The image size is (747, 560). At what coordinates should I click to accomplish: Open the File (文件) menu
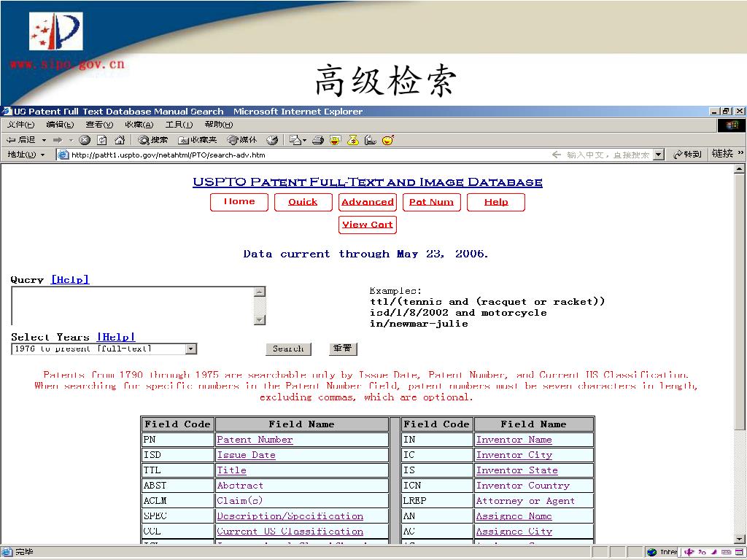(x=21, y=125)
